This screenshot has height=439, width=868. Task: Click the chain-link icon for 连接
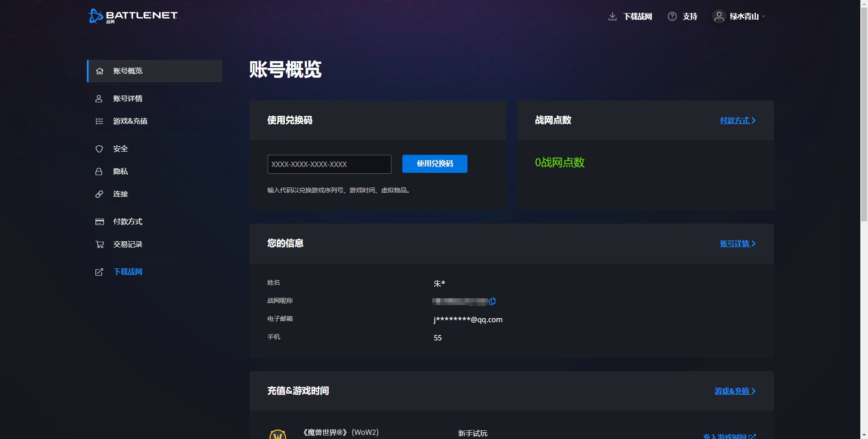coord(99,194)
